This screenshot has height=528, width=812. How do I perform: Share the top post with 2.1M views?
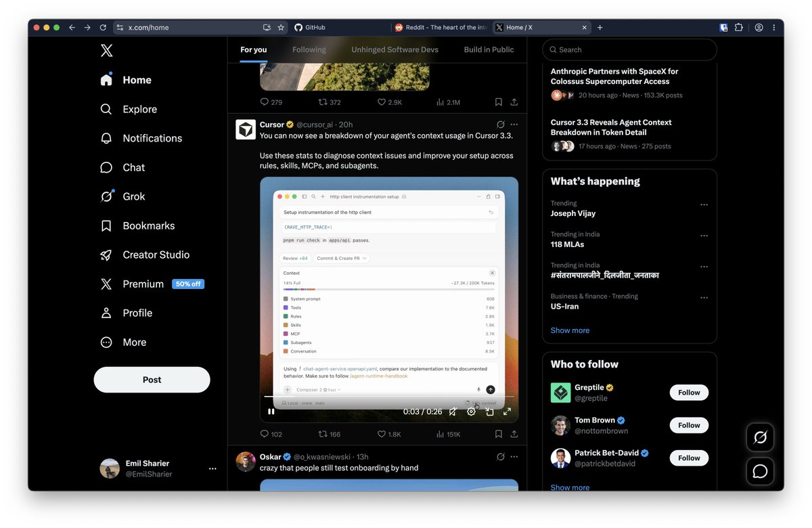pyautogui.click(x=514, y=102)
